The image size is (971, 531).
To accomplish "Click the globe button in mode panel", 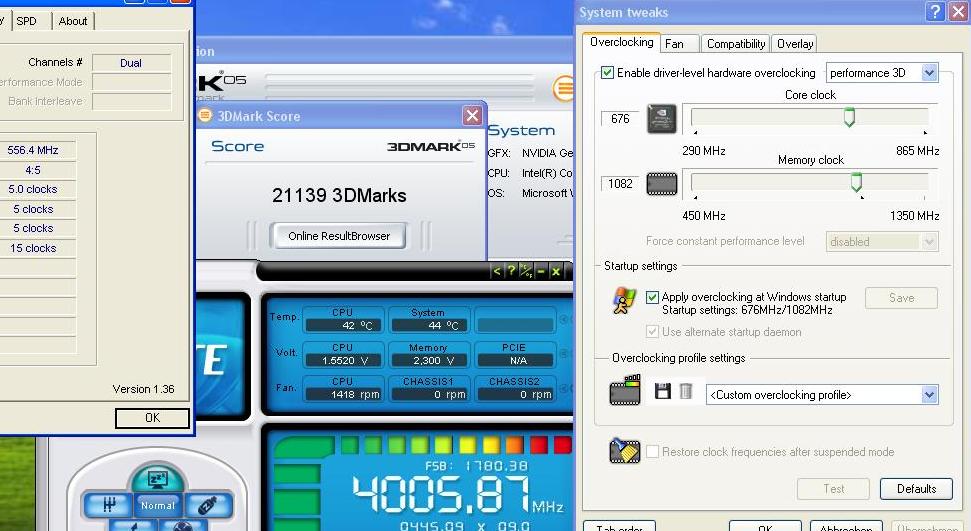I will (x=182, y=527).
